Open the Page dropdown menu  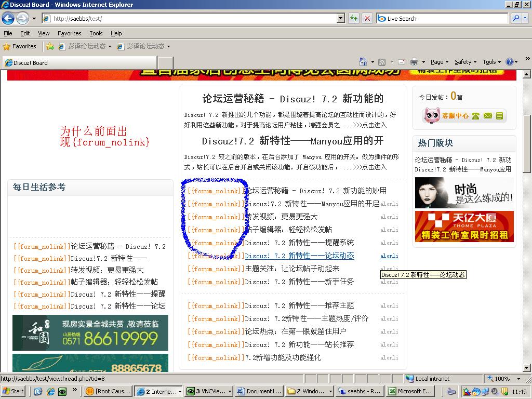[x=440, y=62]
